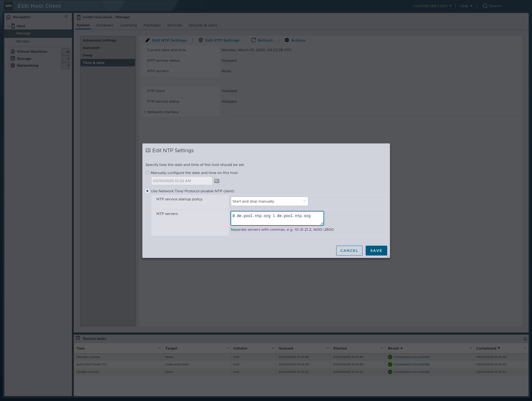Open the calendar date picker icon
The image size is (532, 401).
217,180
